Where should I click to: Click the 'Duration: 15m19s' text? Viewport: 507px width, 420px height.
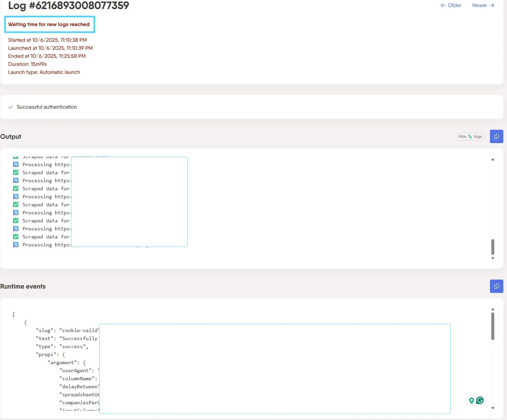click(x=27, y=64)
